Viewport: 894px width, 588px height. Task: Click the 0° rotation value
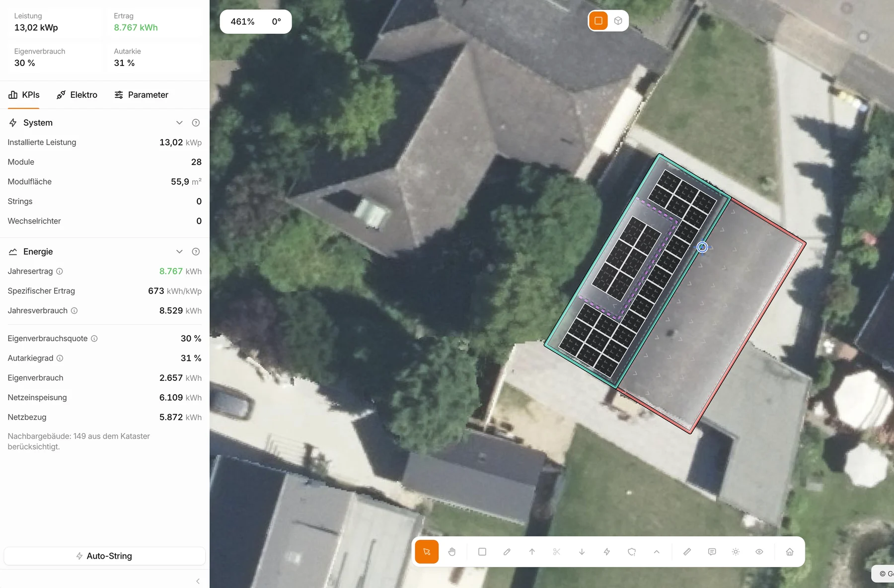(277, 22)
